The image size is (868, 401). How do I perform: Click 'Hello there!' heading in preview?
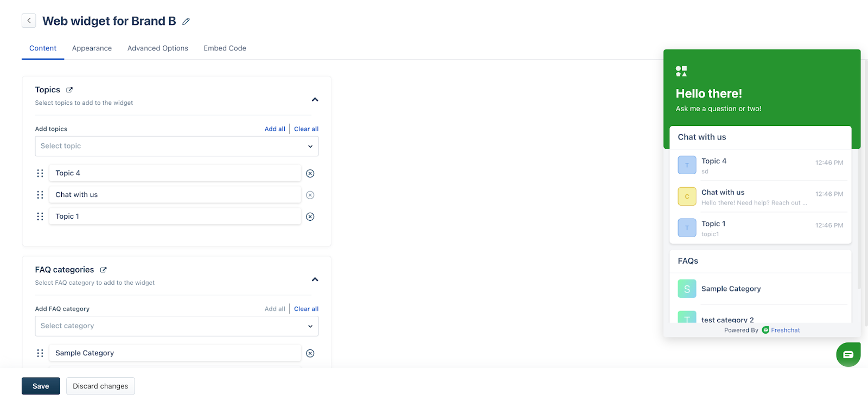click(709, 93)
